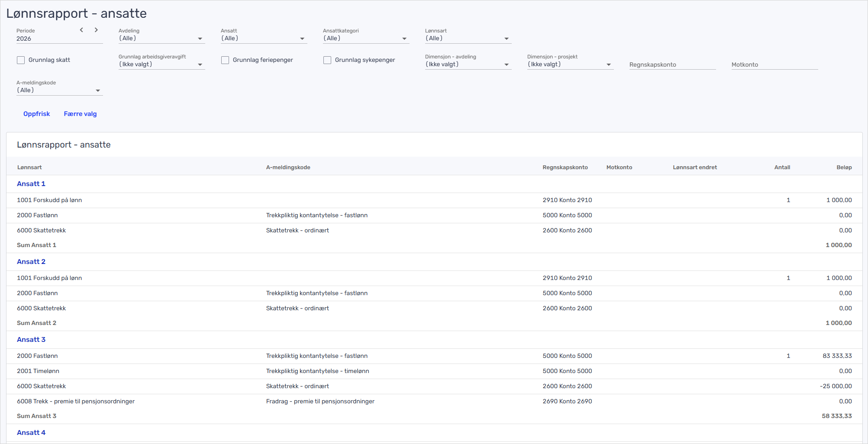Image resolution: width=868 pixels, height=444 pixels.
Task: Open the Ansatt 1 employee link
Action: click(31, 184)
